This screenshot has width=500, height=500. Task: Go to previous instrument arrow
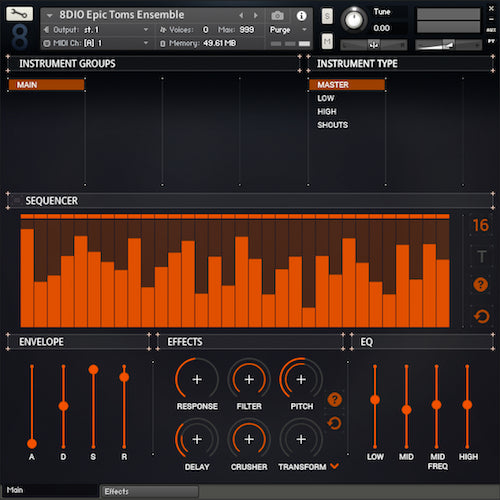pyautogui.click(x=241, y=15)
